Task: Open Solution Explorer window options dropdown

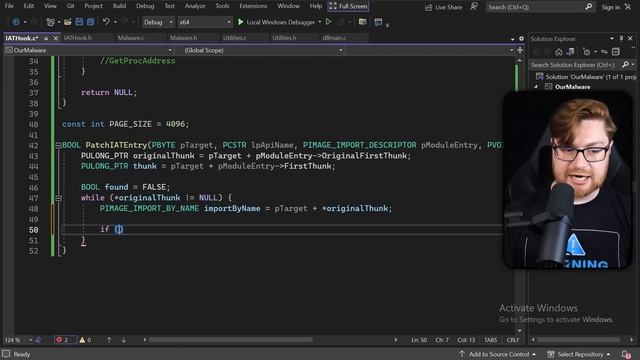Action: tap(612, 38)
